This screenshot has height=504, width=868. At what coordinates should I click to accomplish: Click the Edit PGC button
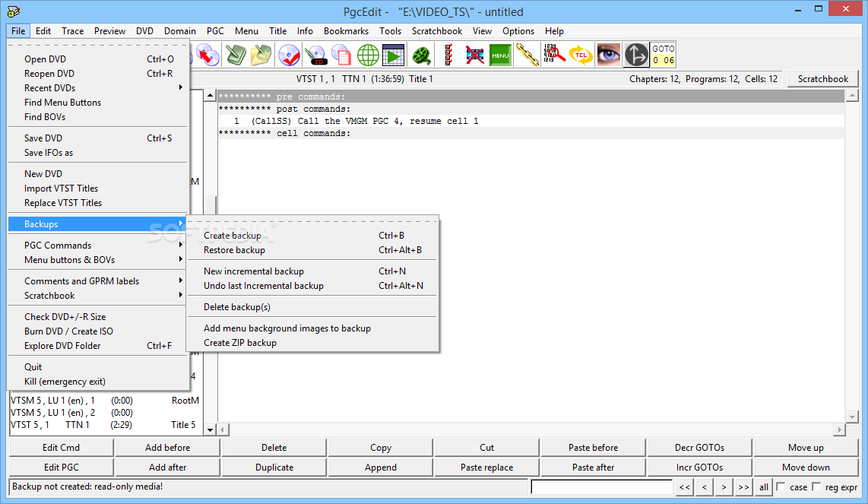pyautogui.click(x=62, y=468)
